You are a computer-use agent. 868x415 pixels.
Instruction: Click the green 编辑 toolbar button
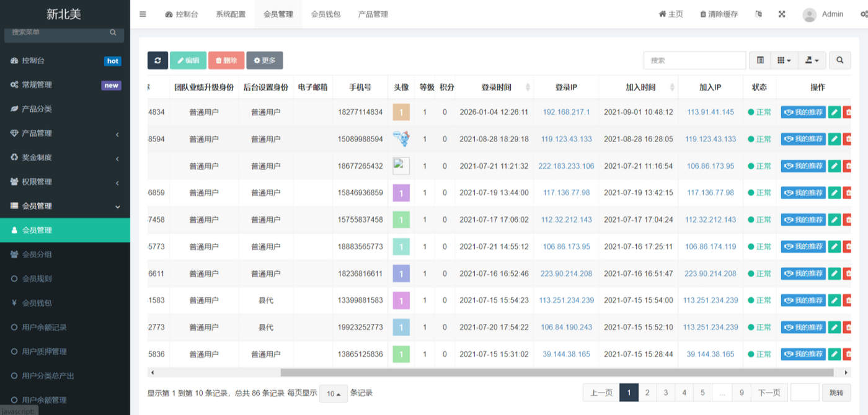(188, 60)
